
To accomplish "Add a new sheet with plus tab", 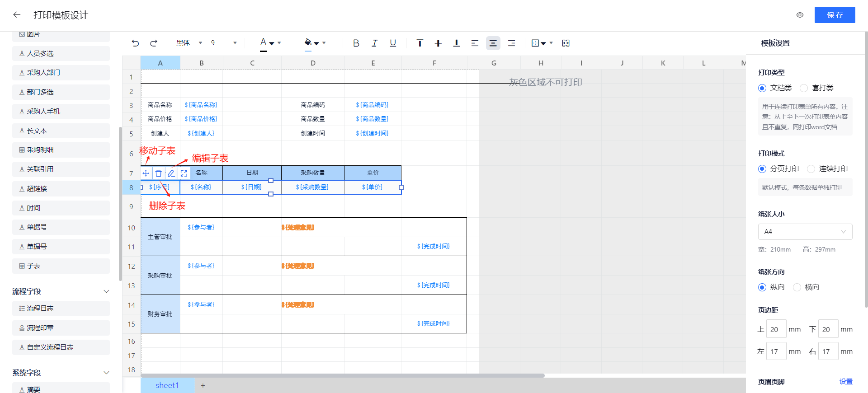I will click(203, 385).
